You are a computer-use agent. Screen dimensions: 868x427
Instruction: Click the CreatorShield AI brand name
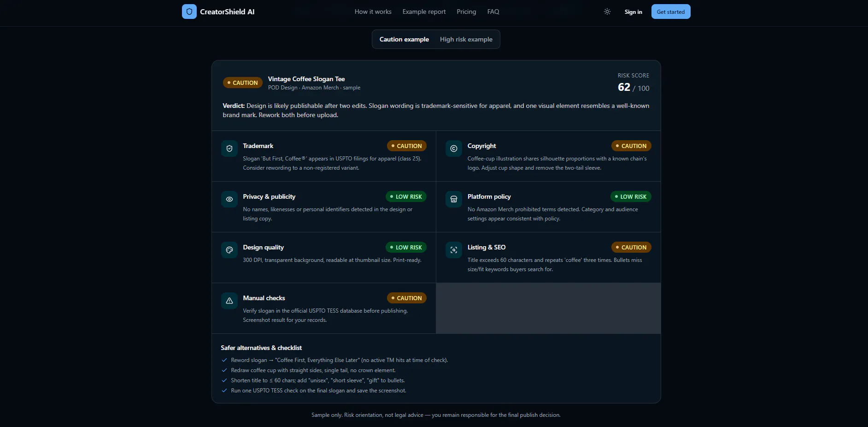coord(227,12)
